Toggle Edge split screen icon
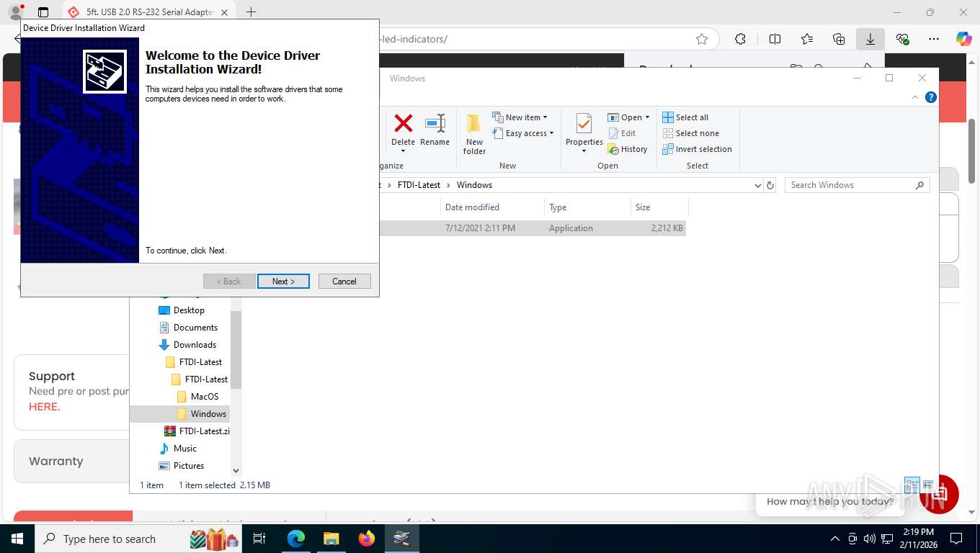 [x=775, y=39]
